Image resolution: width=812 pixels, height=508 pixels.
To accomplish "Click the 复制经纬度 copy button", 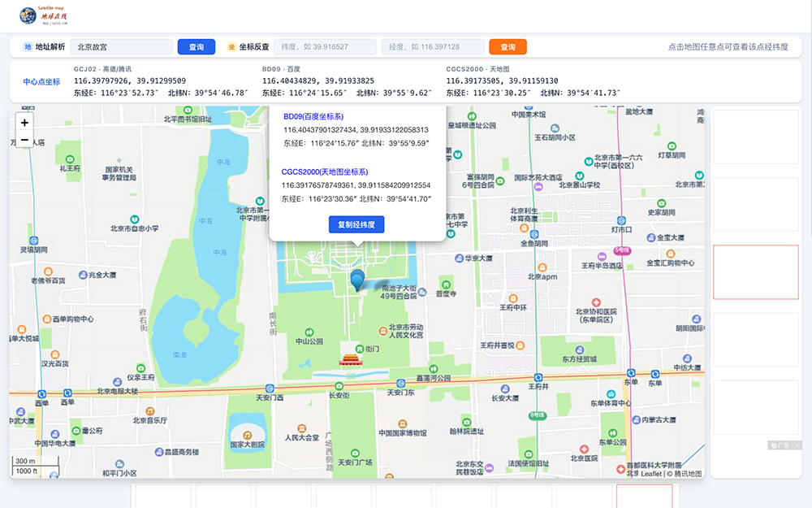I will (356, 224).
